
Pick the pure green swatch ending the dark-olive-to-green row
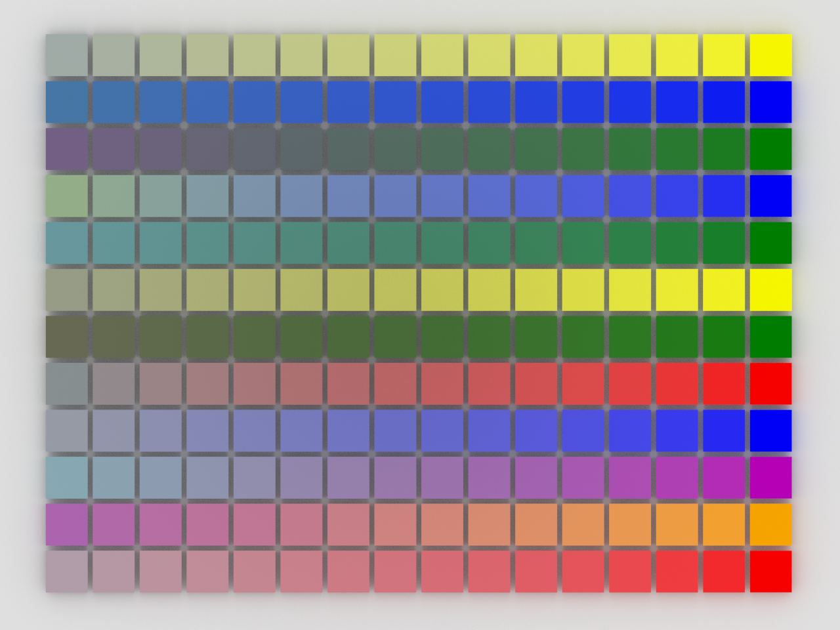click(x=770, y=337)
